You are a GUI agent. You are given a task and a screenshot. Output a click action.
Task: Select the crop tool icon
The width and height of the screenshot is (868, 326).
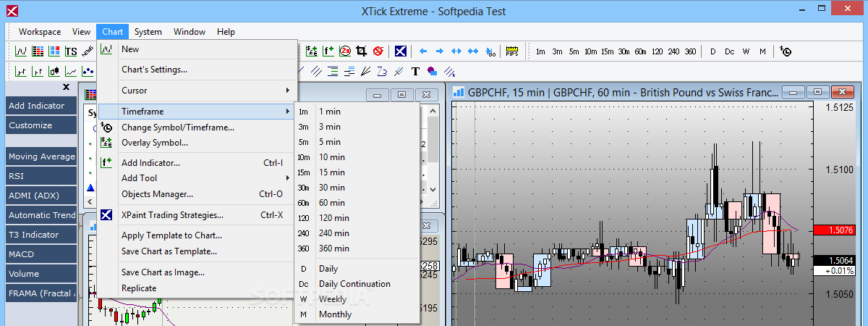pos(362,51)
